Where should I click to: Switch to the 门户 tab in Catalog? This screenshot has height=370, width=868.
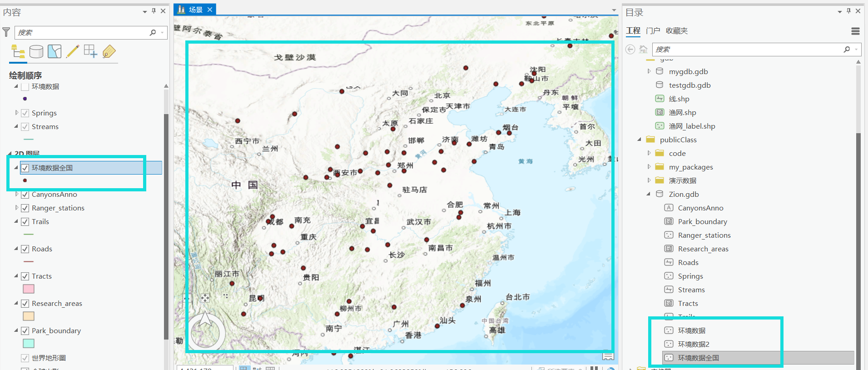[x=653, y=30]
